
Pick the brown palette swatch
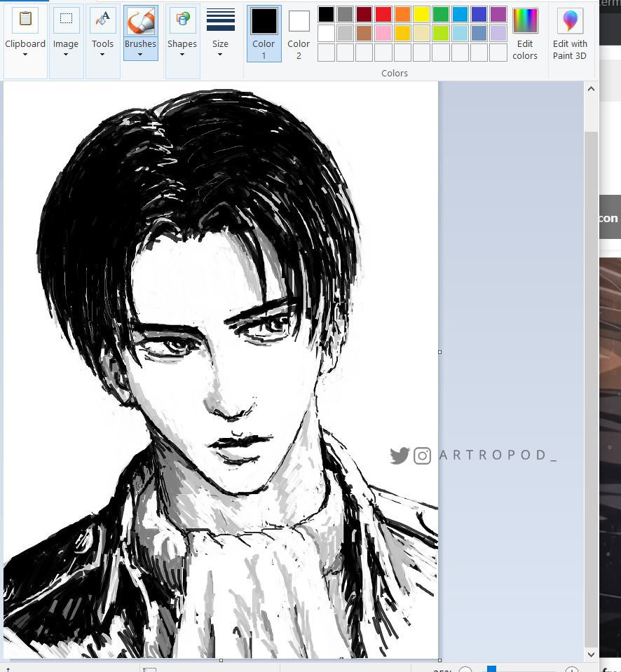(x=364, y=33)
